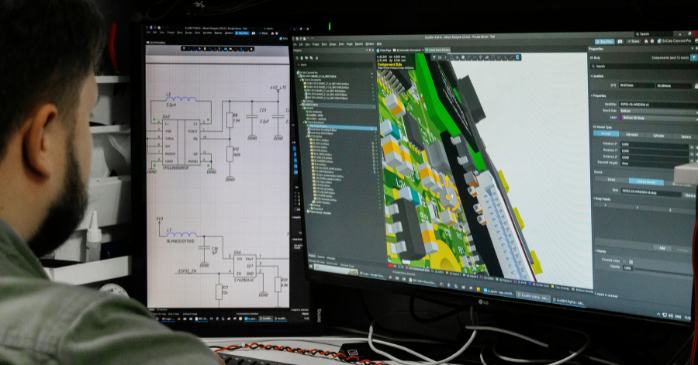
Task: Collapse Display section
Action: (596, 251)
